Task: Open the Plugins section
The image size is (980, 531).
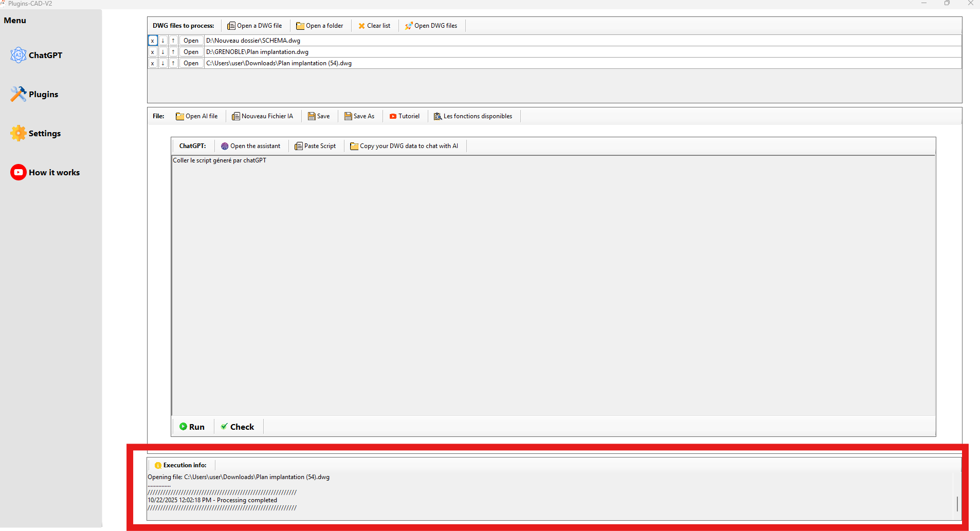Action: coord(35,94)
